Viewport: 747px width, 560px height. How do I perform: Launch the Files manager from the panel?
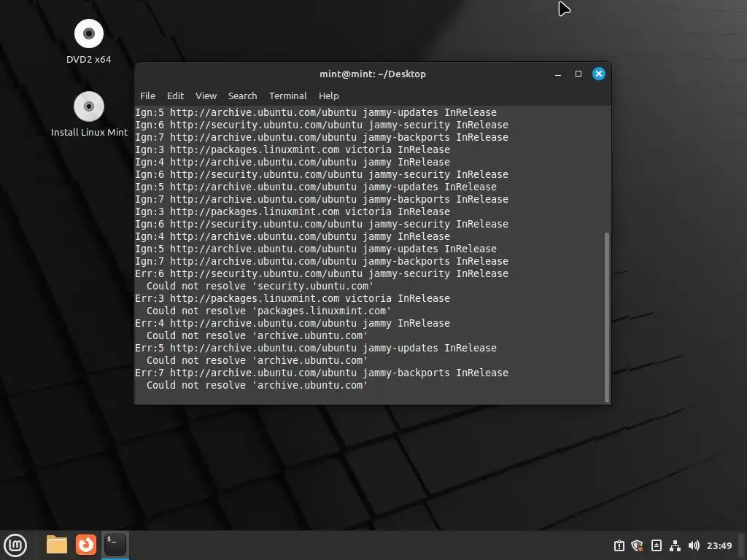(57, 545)
